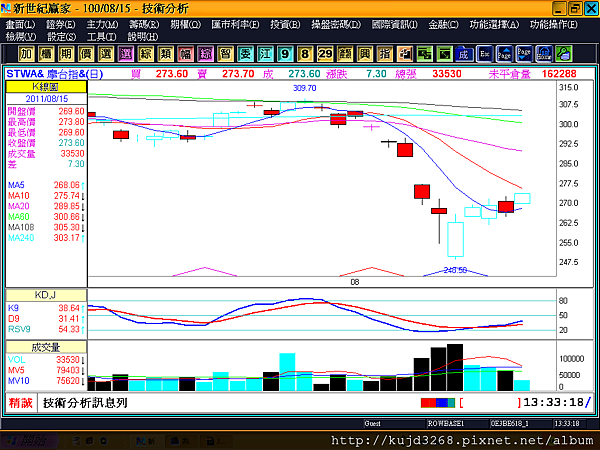Click the 精誠 logo in message bar
The height and width of the screenshot is (450, 600).
(21, 403)
